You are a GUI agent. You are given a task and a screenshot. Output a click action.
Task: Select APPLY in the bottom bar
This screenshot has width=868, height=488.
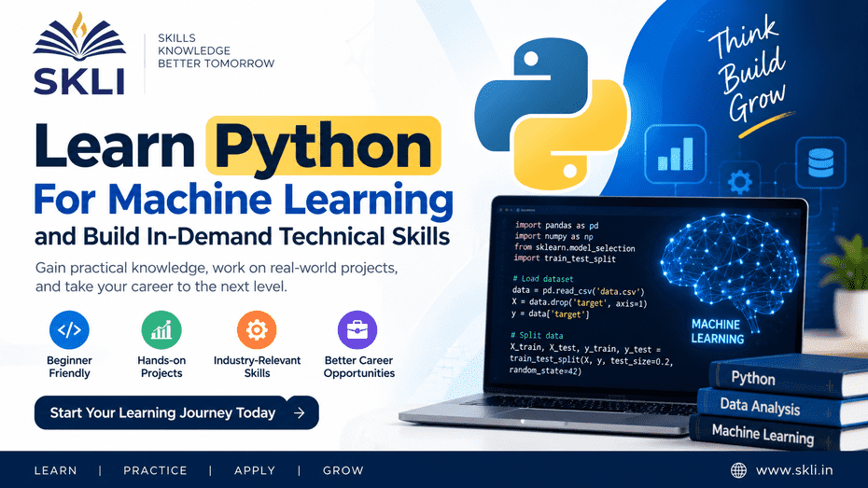(x=255, y=471)
